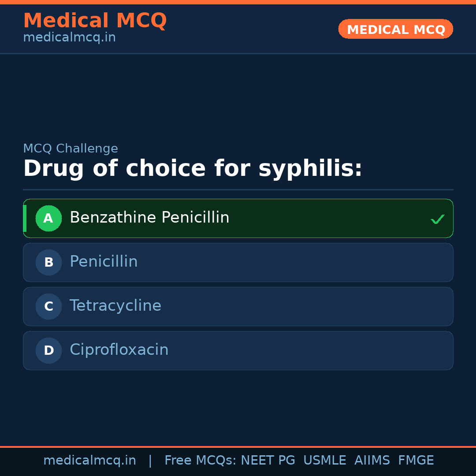Pick the D option circle badge

coord(48,350)
